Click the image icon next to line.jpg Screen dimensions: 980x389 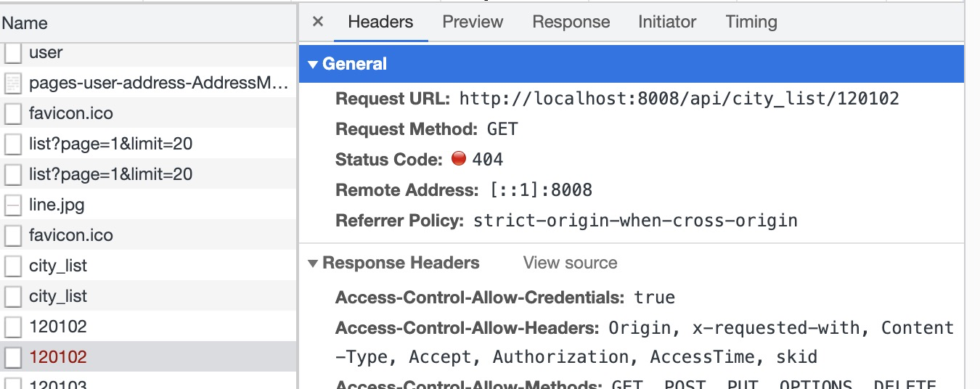13,205
